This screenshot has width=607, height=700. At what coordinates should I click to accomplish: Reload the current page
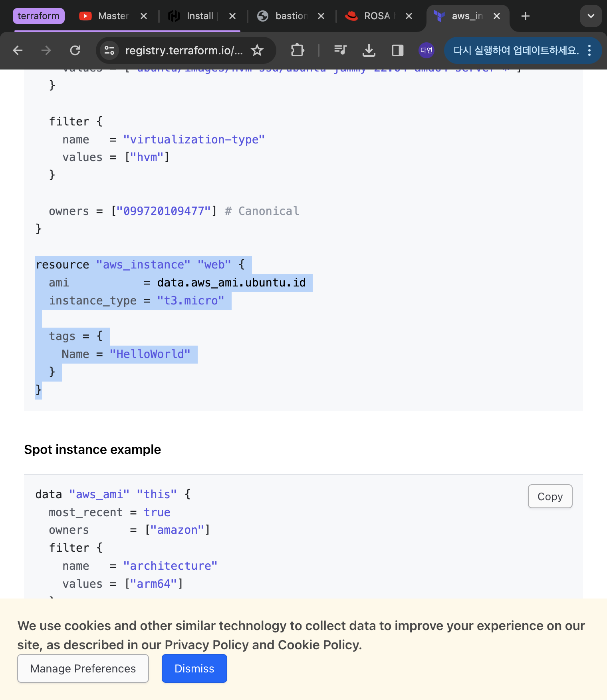75,50
